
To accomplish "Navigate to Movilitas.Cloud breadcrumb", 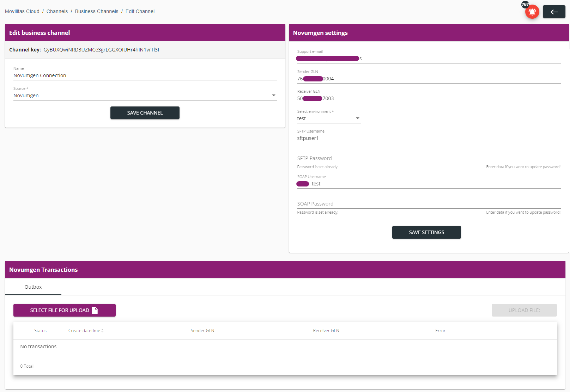I will click(22, 11).
